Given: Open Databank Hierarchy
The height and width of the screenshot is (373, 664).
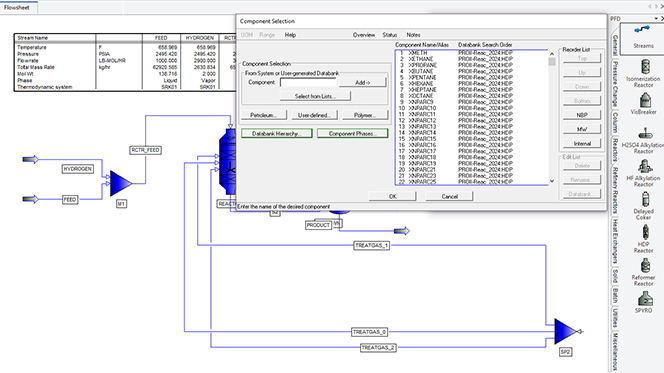Looking at the screenshot, I should (x=277, y=134).
